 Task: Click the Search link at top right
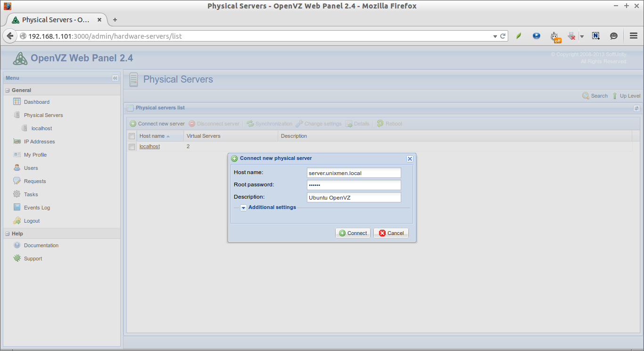pyautogui.click(x=599, y=96)
